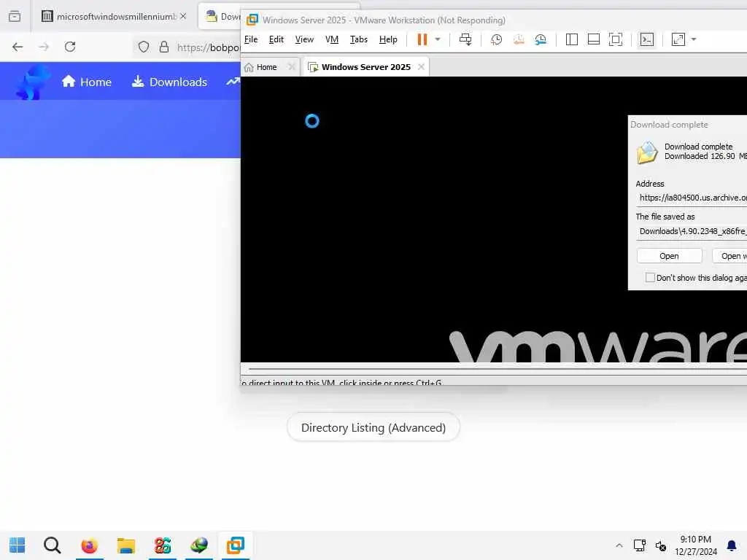Viewport: 747px width, 560px height.
Task: Open the power options dropdown arrow
Action: (438, 39)
